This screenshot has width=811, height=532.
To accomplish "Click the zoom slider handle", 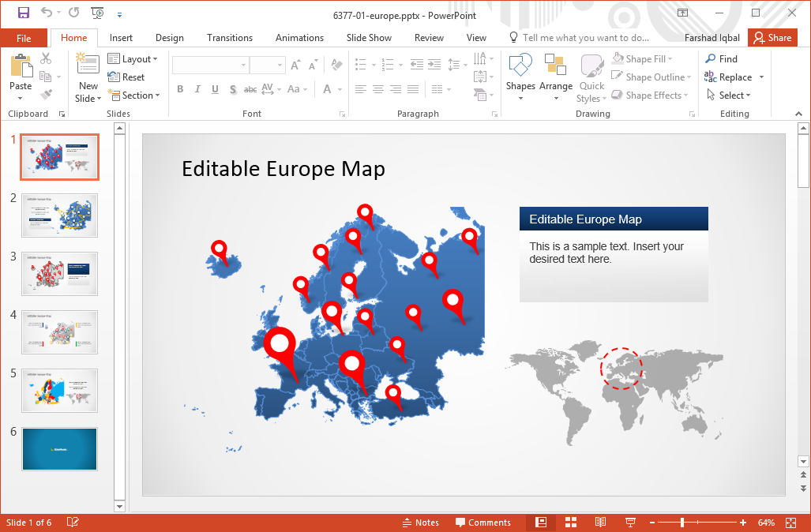I will (681, 523).
